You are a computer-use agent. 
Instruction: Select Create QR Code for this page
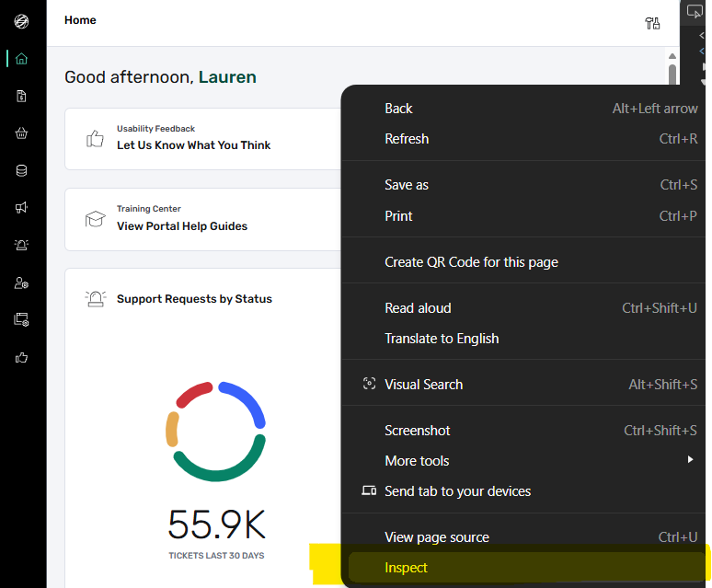[x=523, y=262]
